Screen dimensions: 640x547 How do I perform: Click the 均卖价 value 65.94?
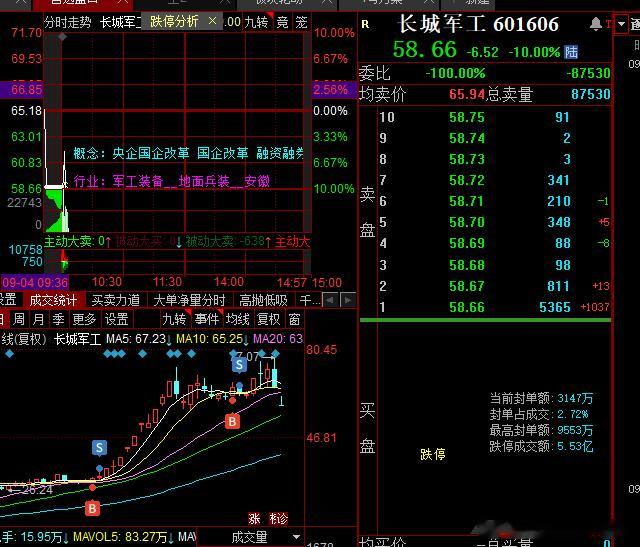(467, 94)
